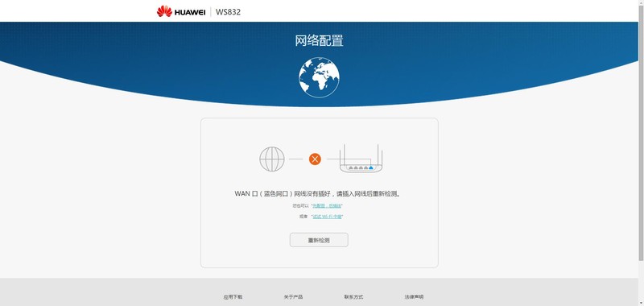Click the gray internet globe outline icon
This screenshot has width=644, height=306.
(272, 159)
